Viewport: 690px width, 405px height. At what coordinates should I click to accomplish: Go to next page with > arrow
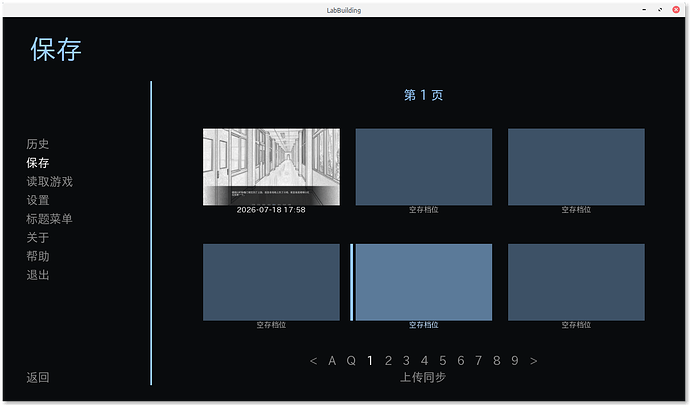pos(533,361)
